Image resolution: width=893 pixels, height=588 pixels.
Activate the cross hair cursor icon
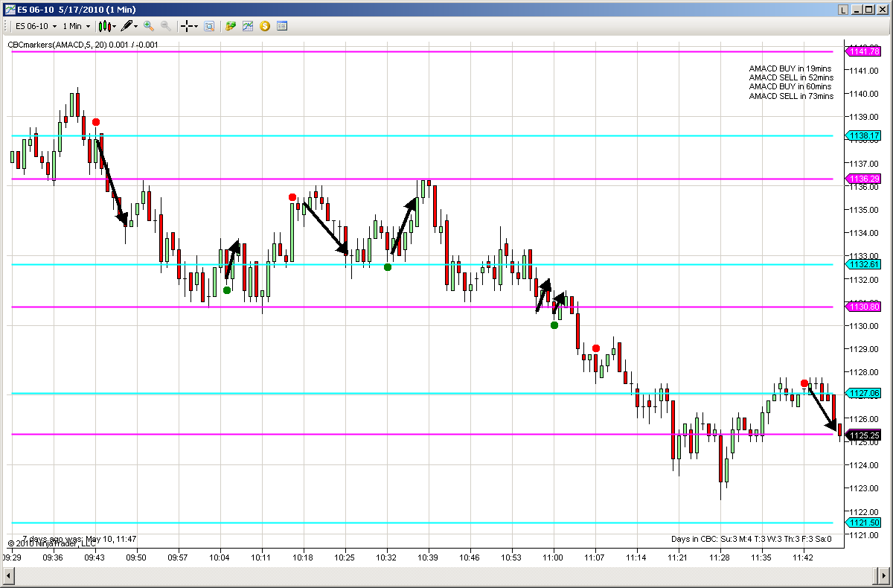tap(187, 26)
